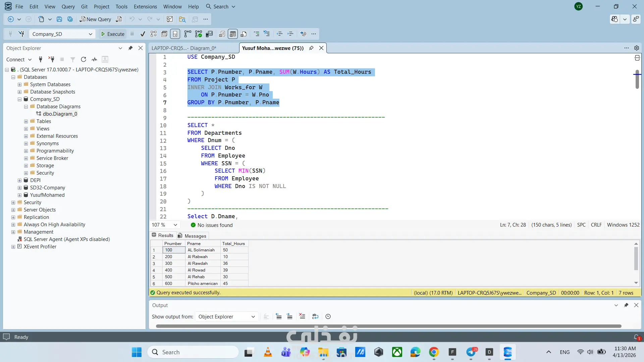Click the Change Connection icon

(x=21, y=34)
